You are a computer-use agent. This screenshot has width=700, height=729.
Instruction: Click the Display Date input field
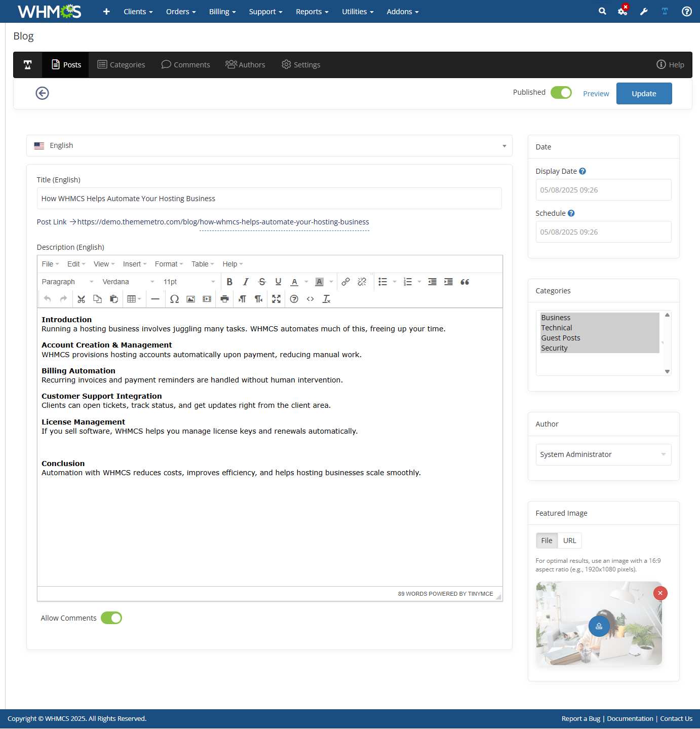tap(603, 190)
